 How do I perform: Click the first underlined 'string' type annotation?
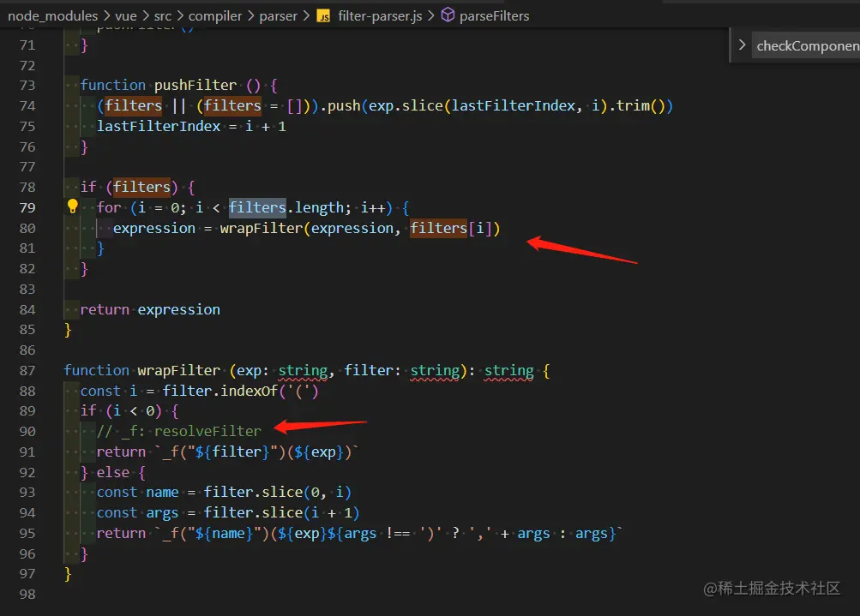click(x=303, y=371)
